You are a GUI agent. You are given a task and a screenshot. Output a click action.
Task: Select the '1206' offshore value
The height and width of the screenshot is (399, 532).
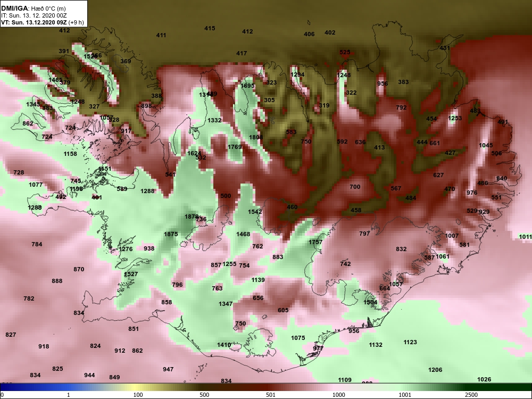(x=435, y=370)
